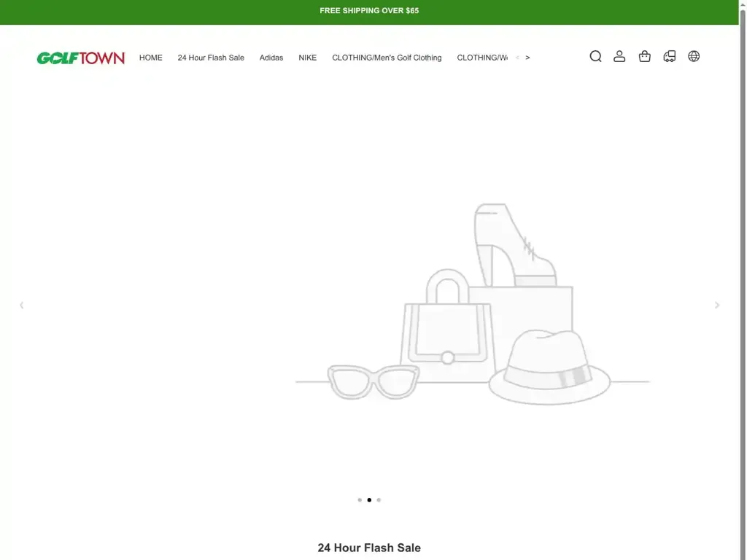Select the HOME menu item
747x560 pixels.
tap(151, 57)
